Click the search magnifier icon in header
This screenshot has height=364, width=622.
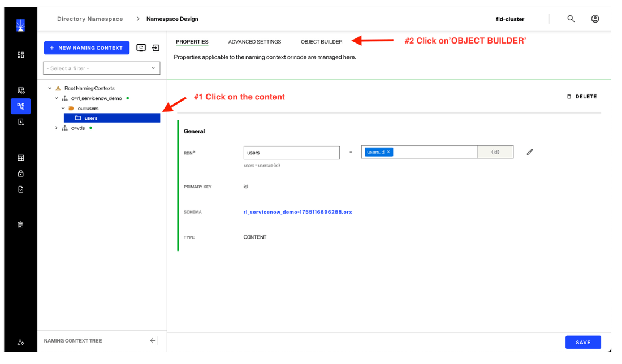pyautogui.click(x=571, y=19)
